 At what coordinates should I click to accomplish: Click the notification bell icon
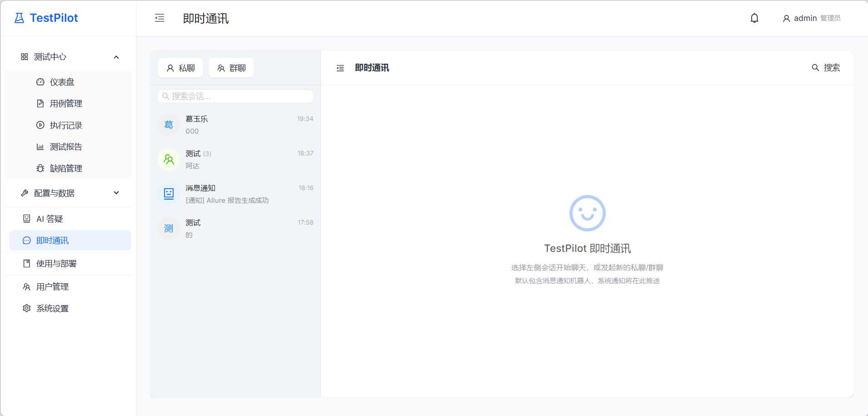point(754,18)
